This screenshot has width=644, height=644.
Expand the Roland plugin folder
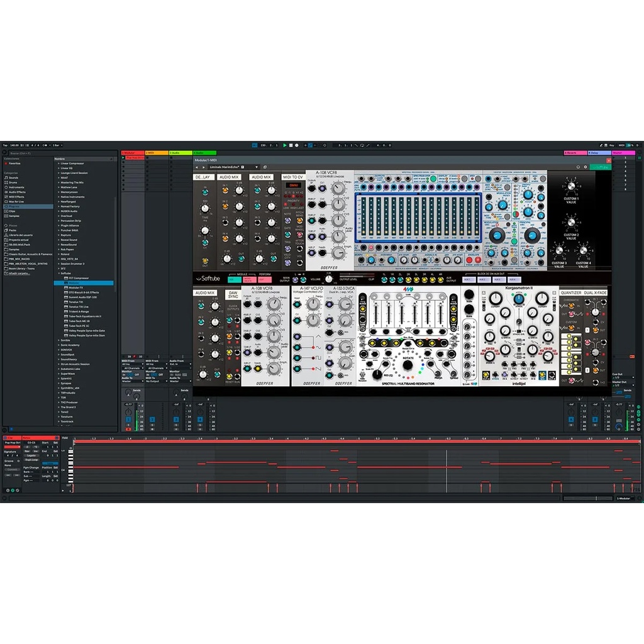58,254
